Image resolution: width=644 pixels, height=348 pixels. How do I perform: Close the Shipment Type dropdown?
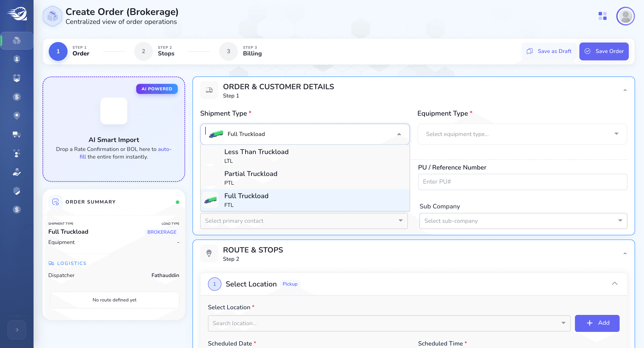click(399, 134)
